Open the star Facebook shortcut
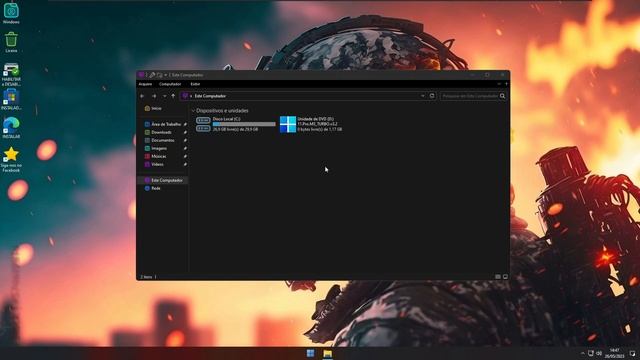The width and height of the screenshot is (640, 360). click(x=11, y=159)
